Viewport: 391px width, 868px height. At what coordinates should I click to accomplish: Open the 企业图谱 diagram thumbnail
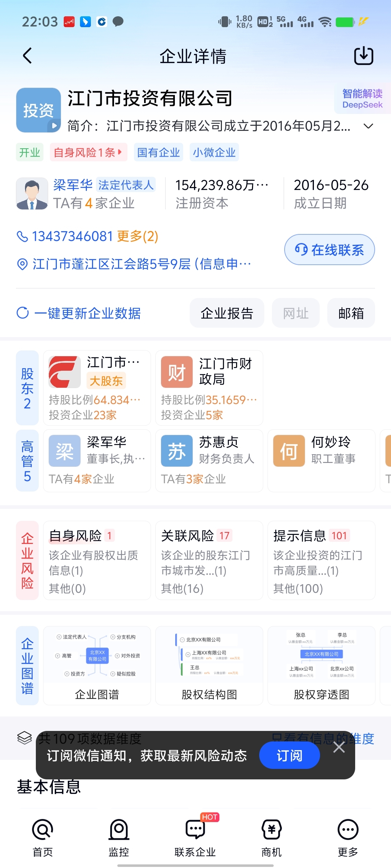tap(97, 665)
